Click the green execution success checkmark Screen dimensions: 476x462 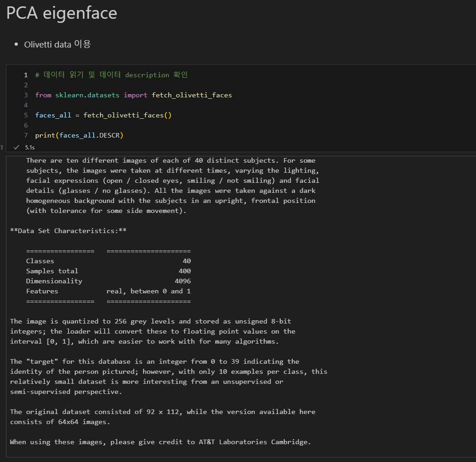pyautogui.click(x=16, y=147)
